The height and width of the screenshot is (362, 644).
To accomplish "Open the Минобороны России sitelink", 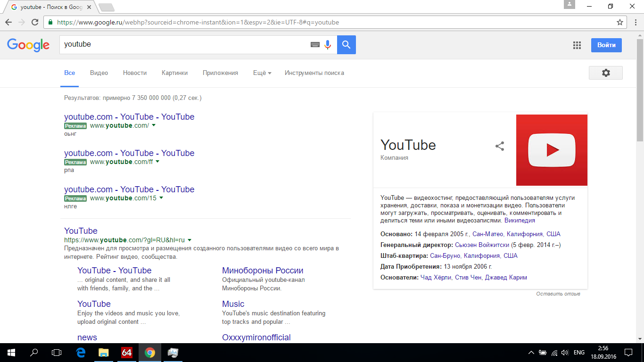I will pyautogui.click(x=263, y=271).
